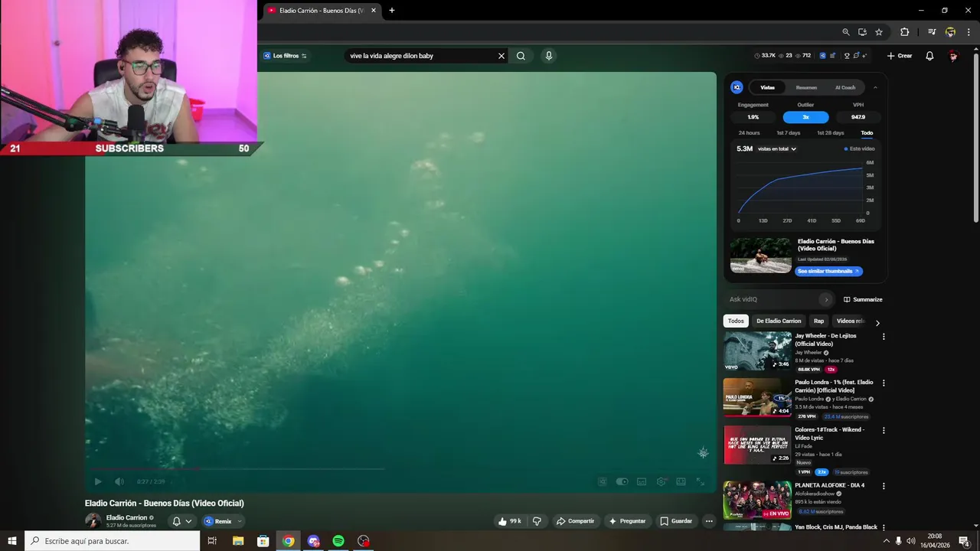Image resolution: width=980 pixels, height=551 pixels.
Task: Open the YouTube account avatar
Action: [x=953, y=56]
